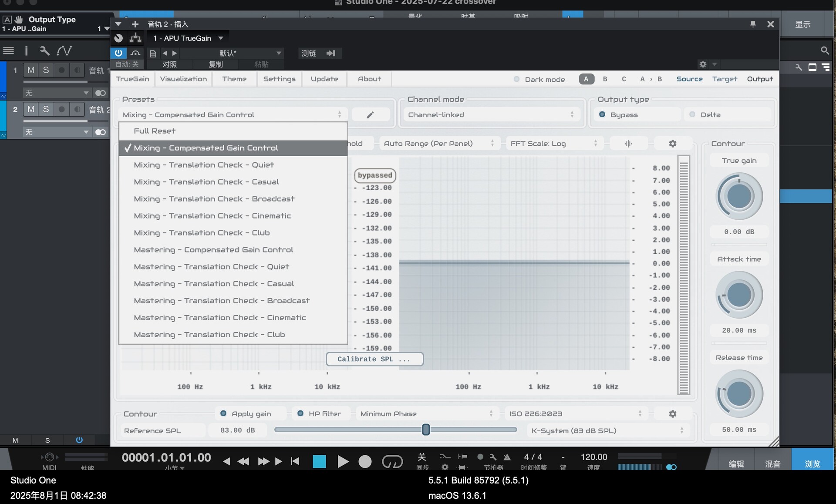Open the FFT Scale: Log dropdown

[554, 144]
